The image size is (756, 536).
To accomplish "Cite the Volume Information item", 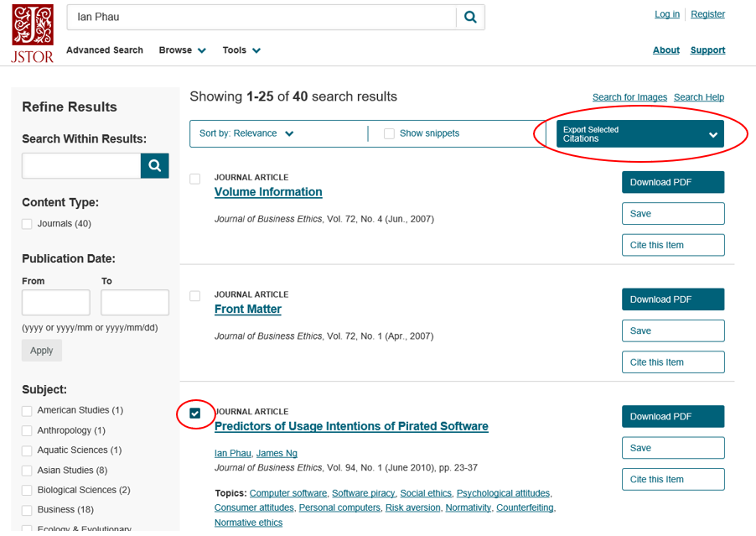I will point(673,245).
